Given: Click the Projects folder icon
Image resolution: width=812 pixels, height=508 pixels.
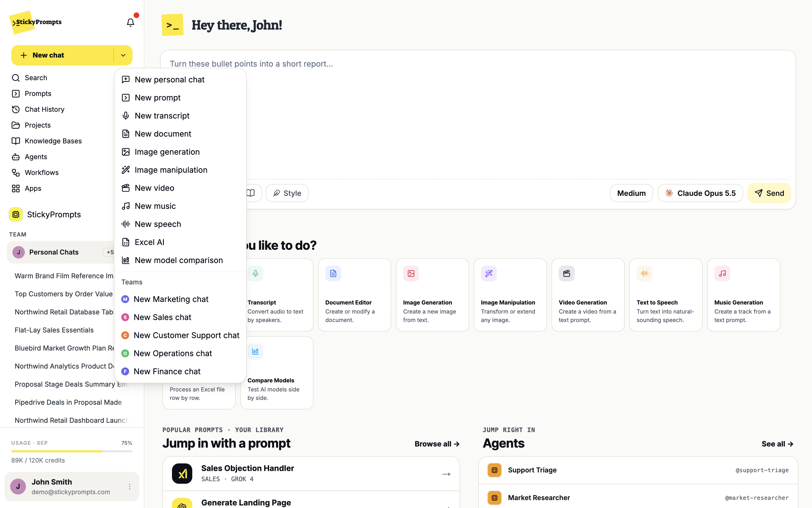Looking at the screenshot, I should click(16, 125).
